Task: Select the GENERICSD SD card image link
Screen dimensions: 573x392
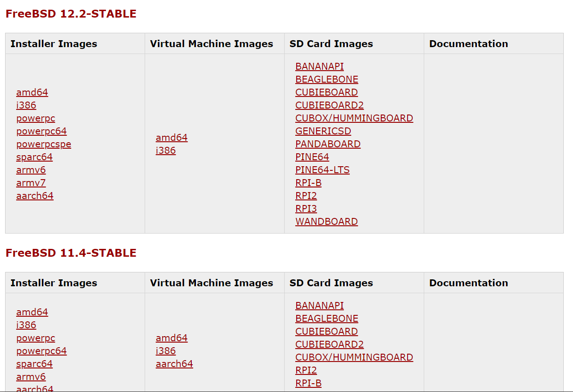Action: coord(323,131)
